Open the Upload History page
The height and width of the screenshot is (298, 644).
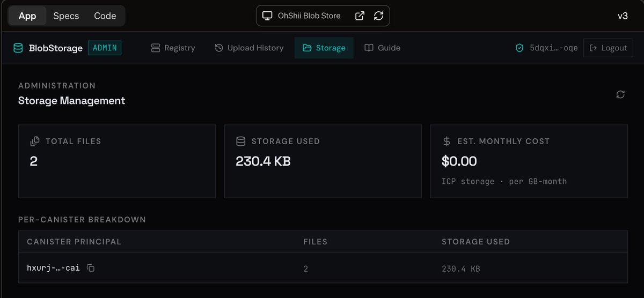(249, 48)
